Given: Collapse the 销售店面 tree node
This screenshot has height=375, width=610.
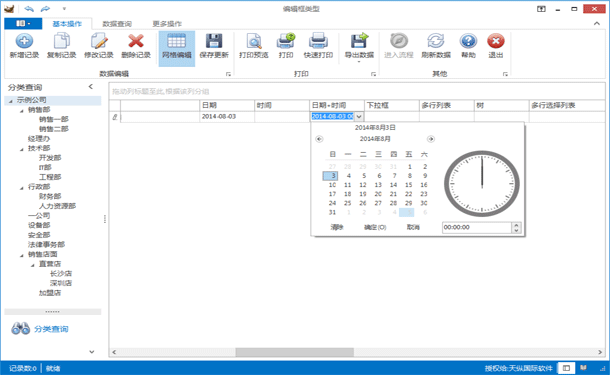Looking at the screenshot, I should (22, 256).
